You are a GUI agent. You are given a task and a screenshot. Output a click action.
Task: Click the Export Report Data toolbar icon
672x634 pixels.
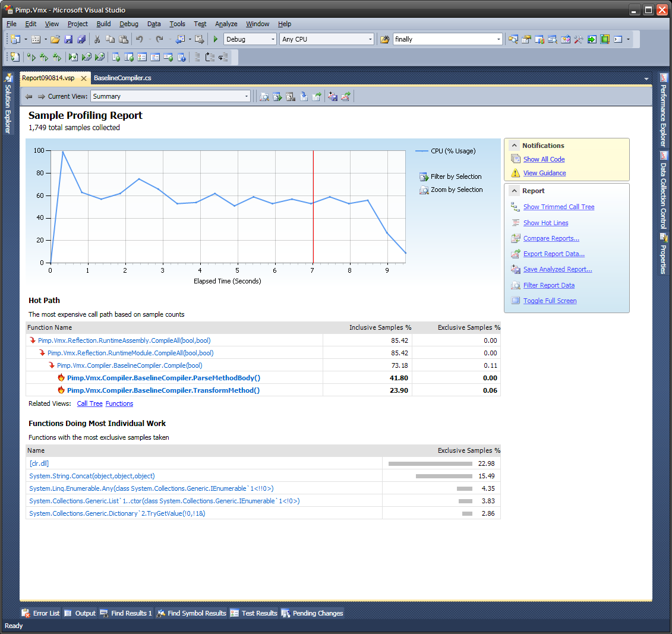pos(345,96)
